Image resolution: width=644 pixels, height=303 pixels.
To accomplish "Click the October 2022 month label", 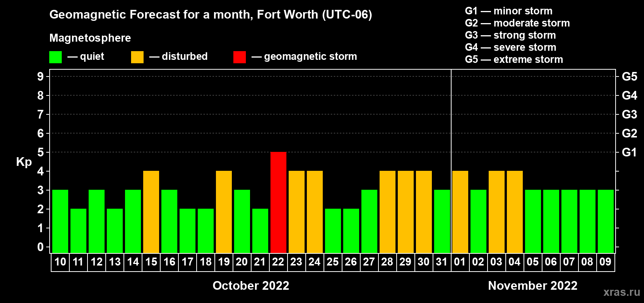I will [x=251, y=286].
